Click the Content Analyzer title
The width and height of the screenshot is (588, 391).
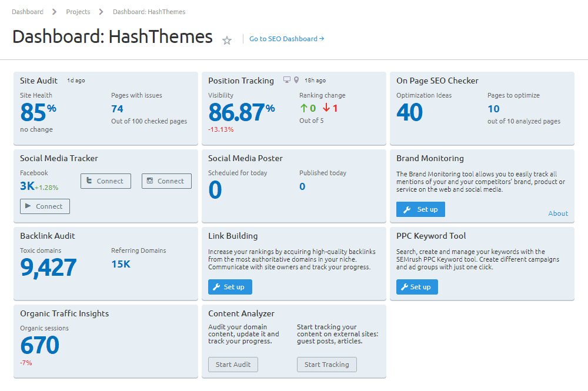coord(241,313)
